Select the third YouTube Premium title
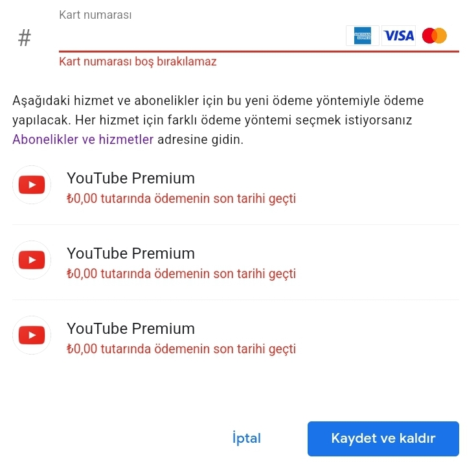The width and height of the screenshot is (476, 470). pos(131,329)
